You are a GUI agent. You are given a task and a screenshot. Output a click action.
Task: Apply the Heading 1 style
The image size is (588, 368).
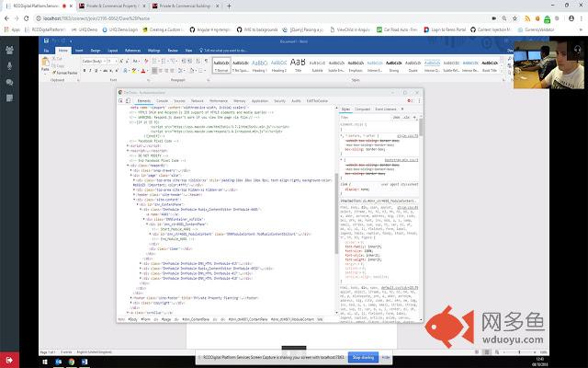(259, 65)
